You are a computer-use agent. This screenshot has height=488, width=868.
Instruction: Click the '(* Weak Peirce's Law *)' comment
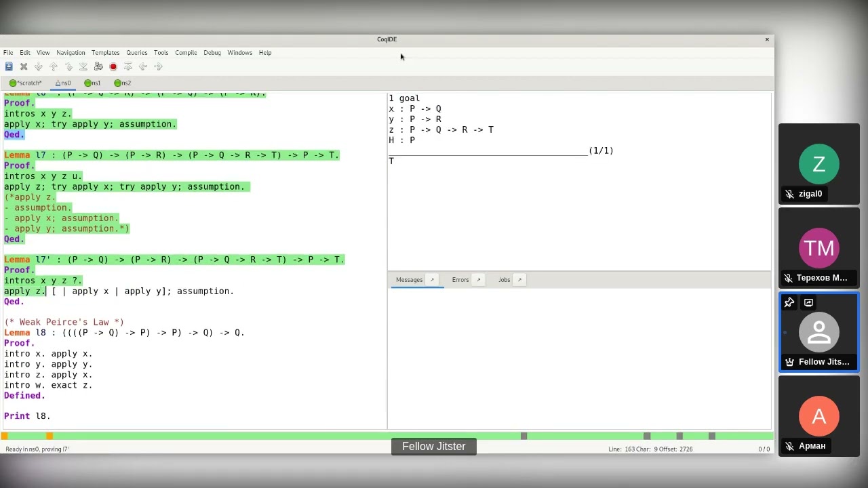(64, 323)
